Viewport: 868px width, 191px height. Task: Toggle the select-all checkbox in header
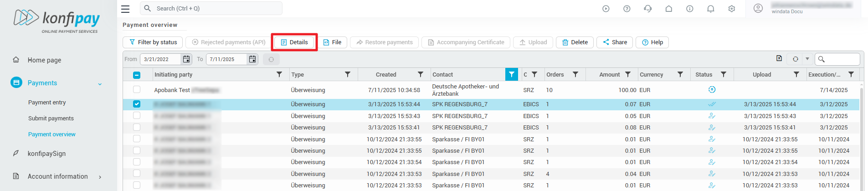(x=137, y=75)
